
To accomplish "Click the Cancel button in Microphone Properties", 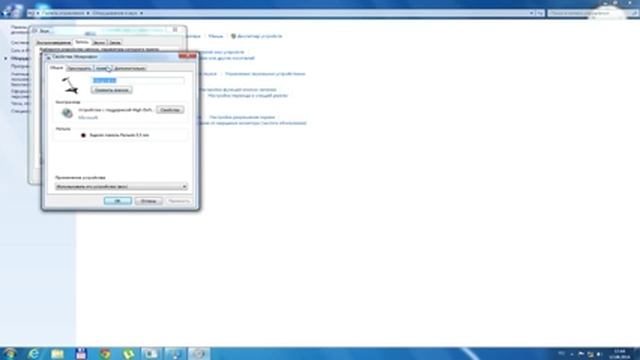I will coord(149,201).
